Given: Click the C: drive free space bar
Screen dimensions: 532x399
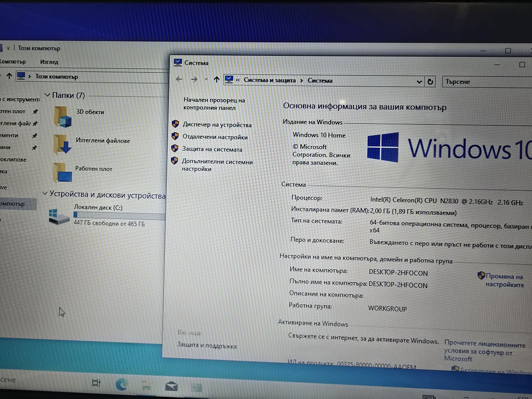Looking at the screenshot, I should (119, 215).
